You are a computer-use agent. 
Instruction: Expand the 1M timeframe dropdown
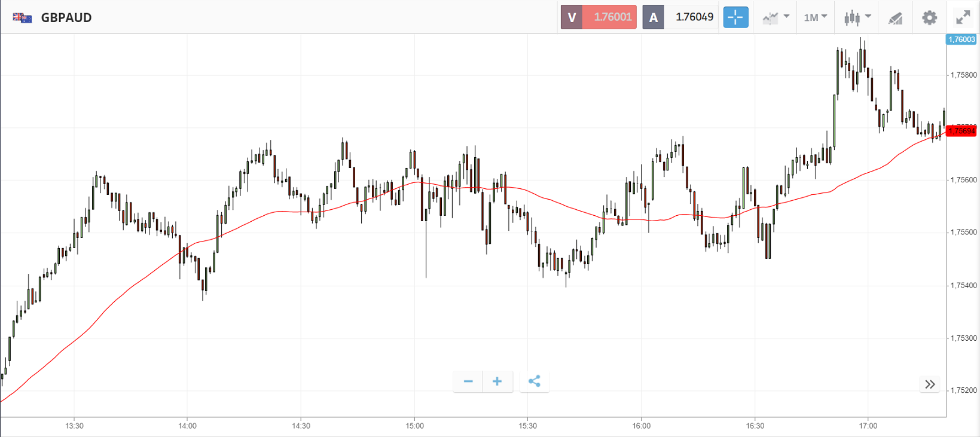pos(815,17)
